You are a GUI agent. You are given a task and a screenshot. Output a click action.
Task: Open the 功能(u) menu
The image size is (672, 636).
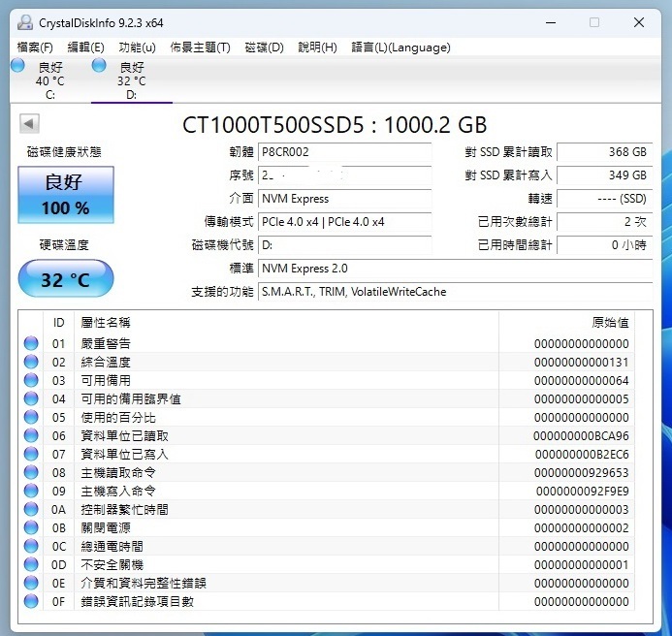click(137, 47)
